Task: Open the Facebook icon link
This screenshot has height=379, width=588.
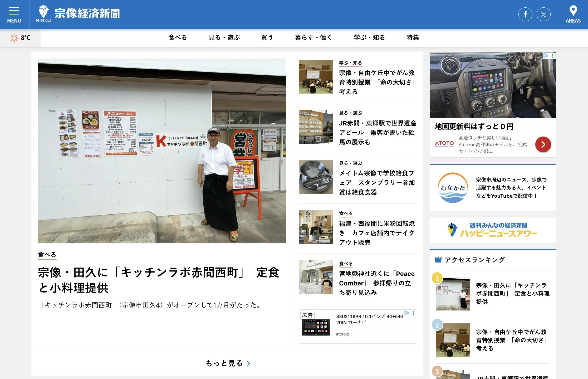Action: 525,14
